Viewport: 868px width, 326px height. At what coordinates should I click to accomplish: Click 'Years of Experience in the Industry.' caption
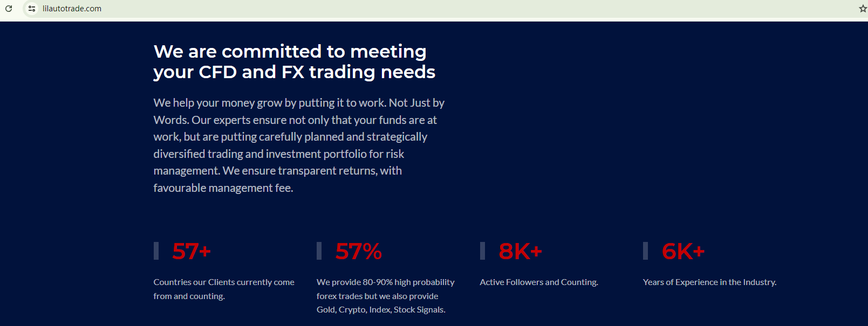pyautogui.click(x=709, y=282)
